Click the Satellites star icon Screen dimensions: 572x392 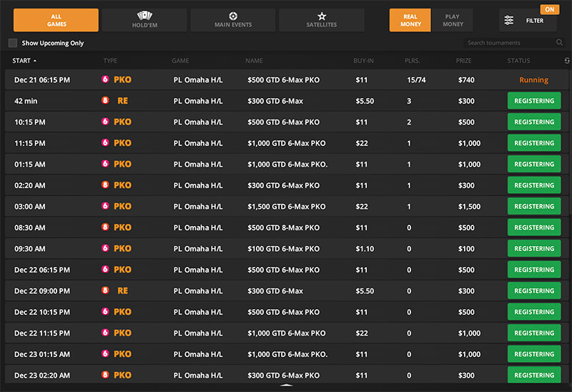click(x=322, y=16)
